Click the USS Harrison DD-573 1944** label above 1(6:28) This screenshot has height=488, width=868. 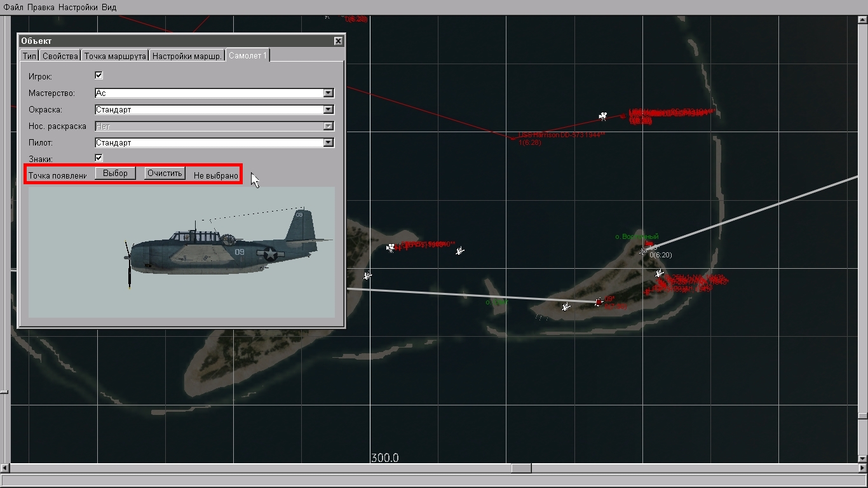562,135
